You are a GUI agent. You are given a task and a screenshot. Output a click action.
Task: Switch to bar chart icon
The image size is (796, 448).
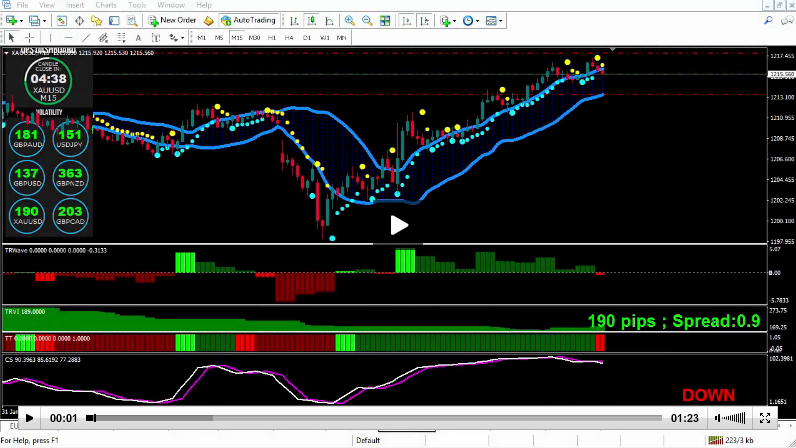[294, 21]
